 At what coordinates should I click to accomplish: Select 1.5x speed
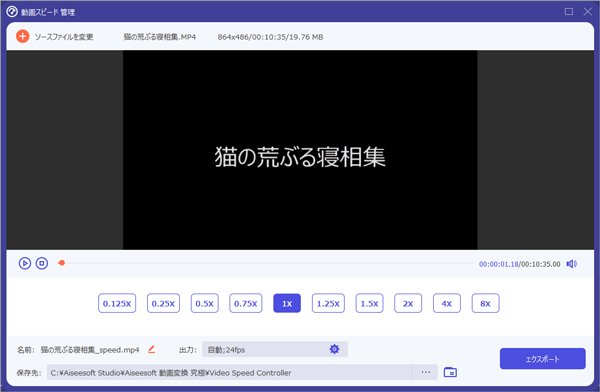369,303
